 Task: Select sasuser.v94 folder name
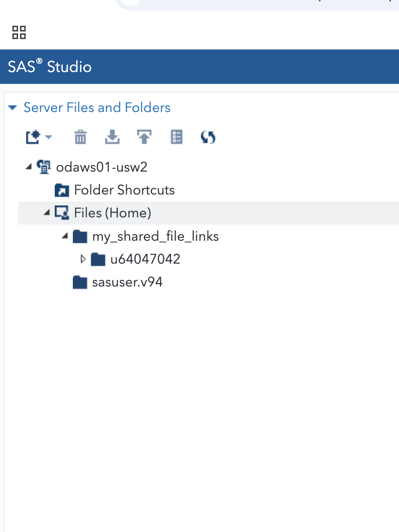[x=128, y=282]
